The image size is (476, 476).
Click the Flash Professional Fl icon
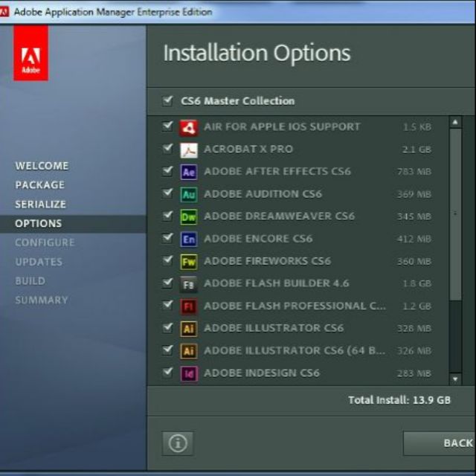coord(188,306)
